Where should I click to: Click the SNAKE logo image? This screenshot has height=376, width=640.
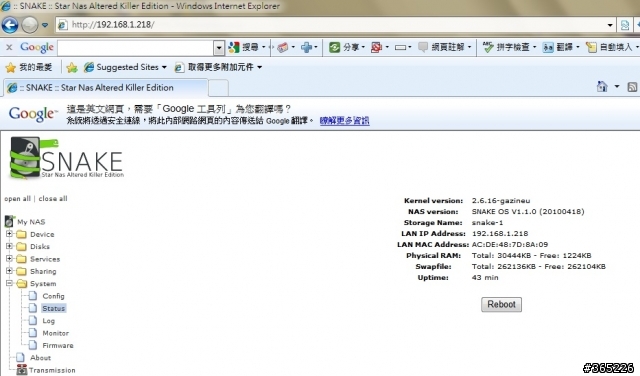click(x=67, y=158)
